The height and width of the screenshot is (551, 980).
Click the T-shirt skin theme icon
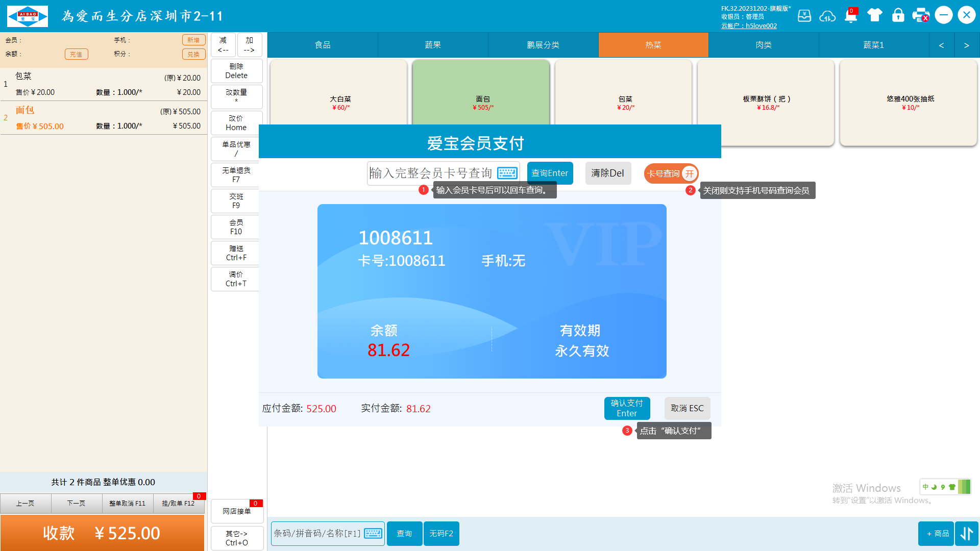[x=875, y=15]
